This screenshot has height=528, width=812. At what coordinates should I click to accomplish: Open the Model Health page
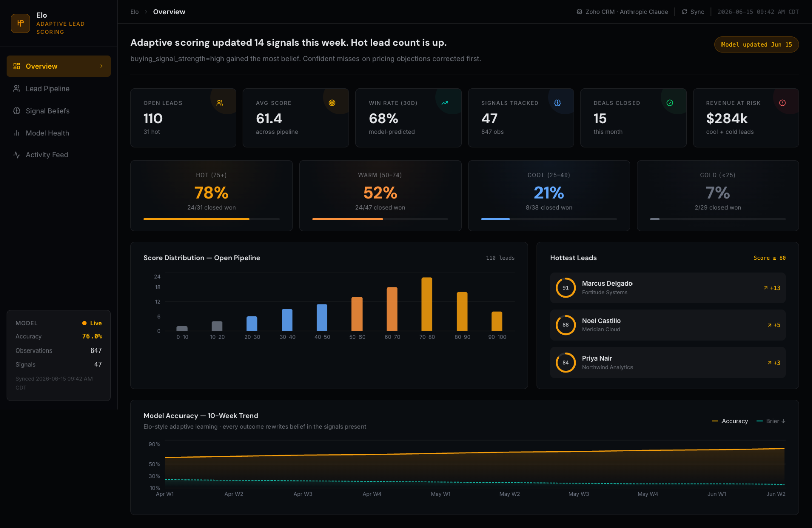click(x=58, y=133)
